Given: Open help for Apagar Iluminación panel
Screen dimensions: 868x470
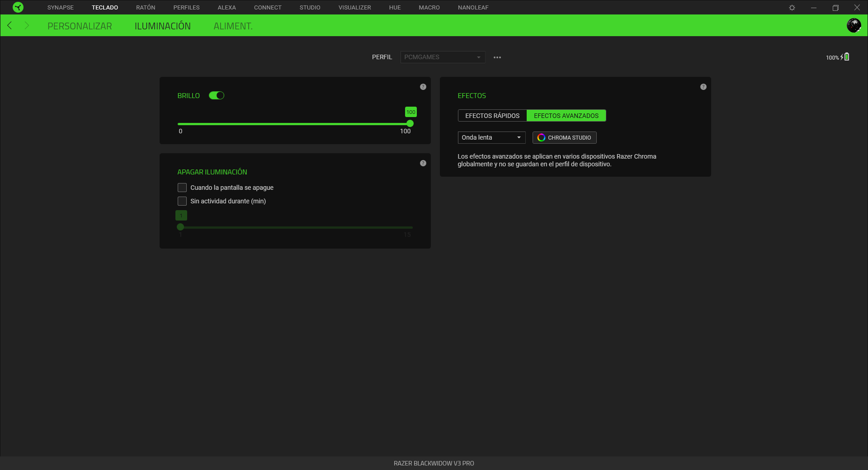Looking at the screenshot, I should 423,163.
